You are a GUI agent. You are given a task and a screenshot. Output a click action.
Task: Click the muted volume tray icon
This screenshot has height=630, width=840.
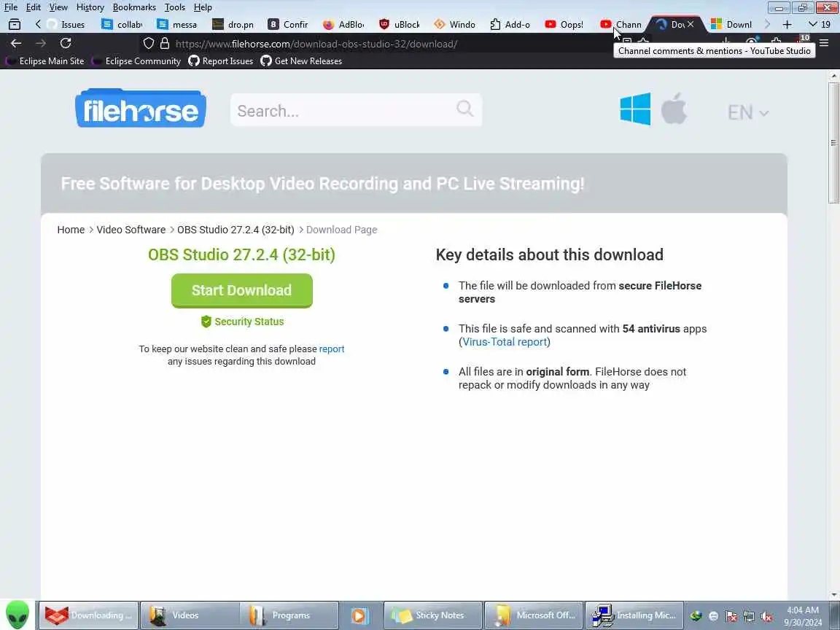click(x=766, y=617)
